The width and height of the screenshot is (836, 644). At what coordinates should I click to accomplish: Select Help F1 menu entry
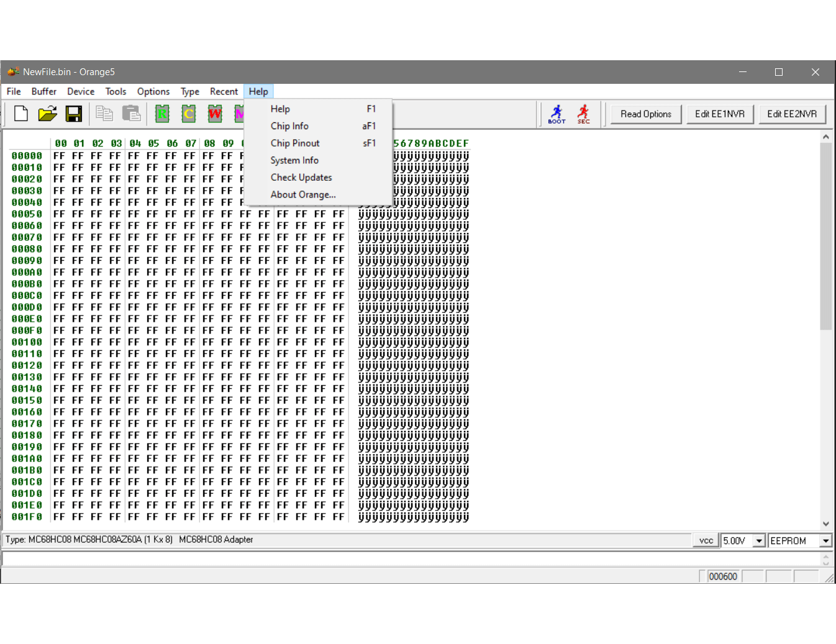click(318, 109)
